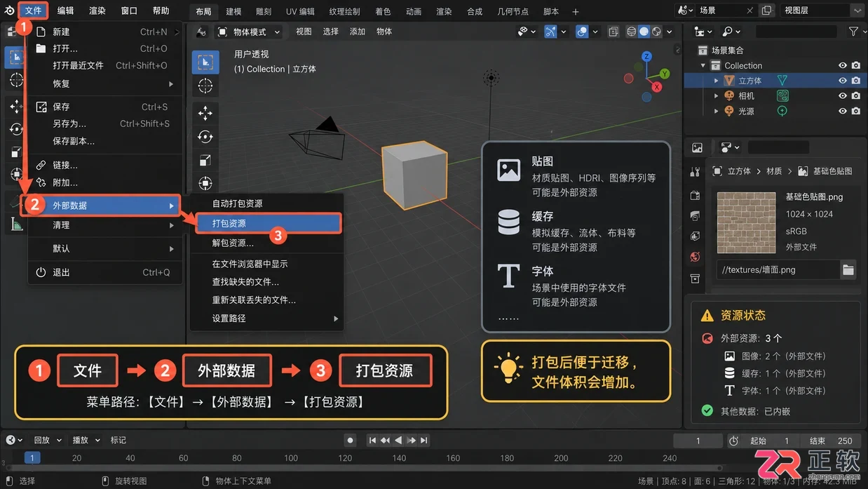Open the 回放 dropdown in timeline
The image size is (868, 489).
coord(47,441)
